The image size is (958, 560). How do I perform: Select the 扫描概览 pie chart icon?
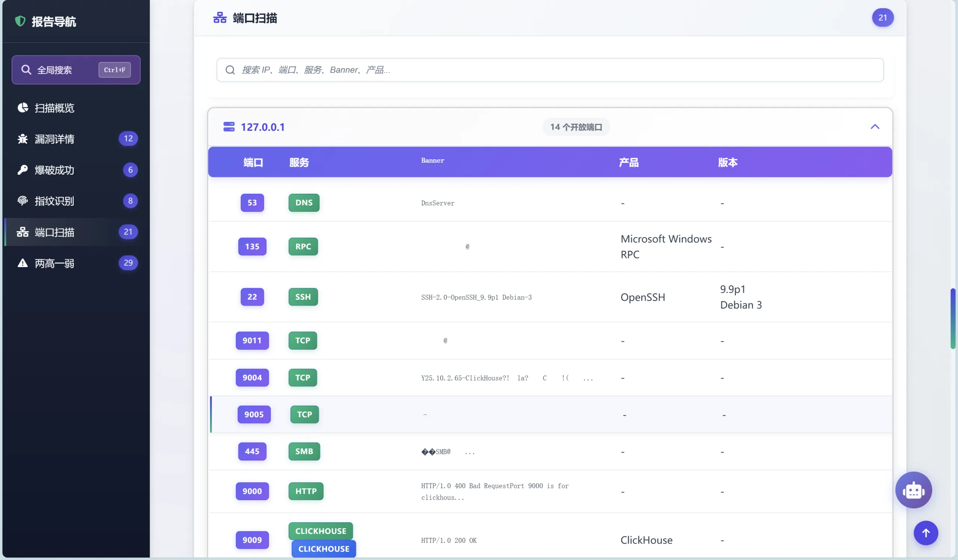(22, 107)
